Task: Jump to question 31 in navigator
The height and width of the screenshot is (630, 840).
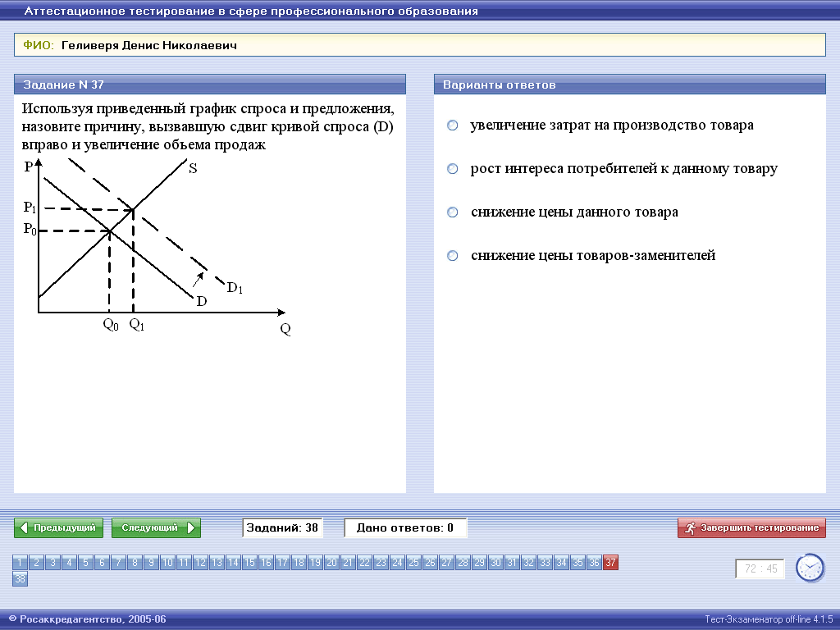Action: click(x=512, y=563)
